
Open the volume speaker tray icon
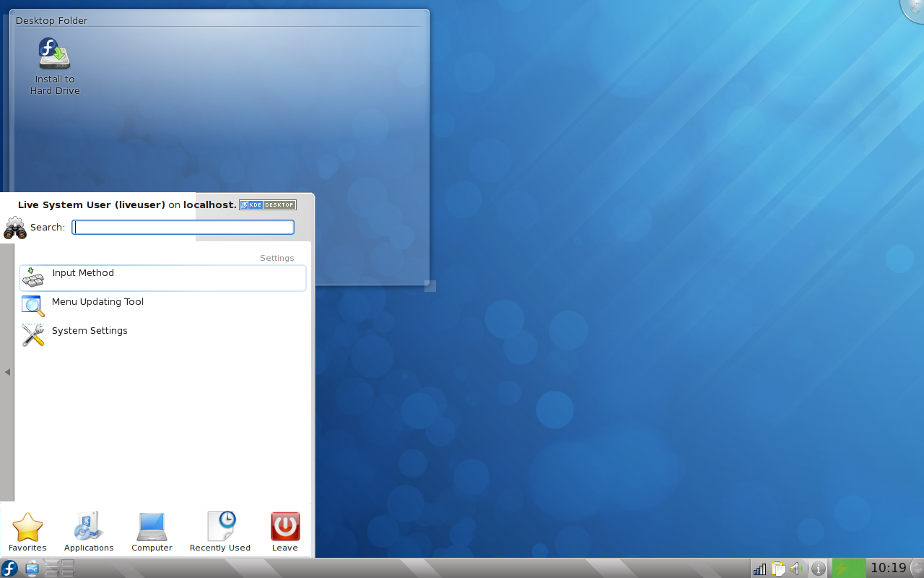tap(796, 569)
